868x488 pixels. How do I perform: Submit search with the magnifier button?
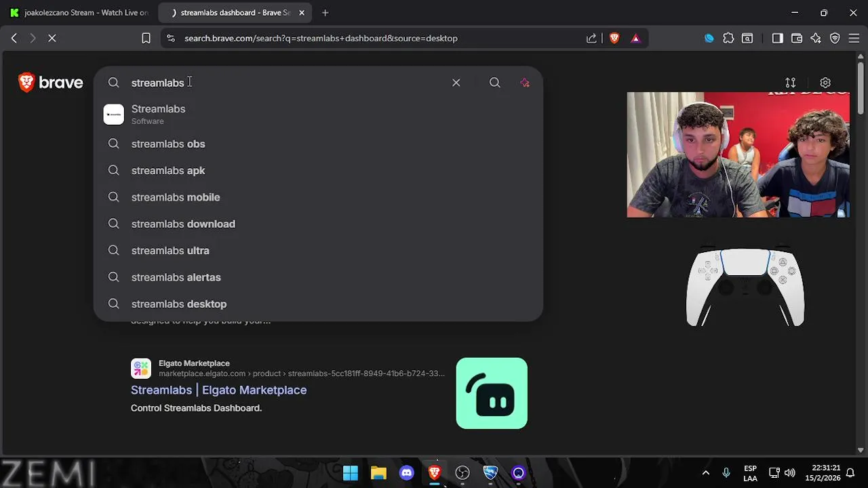coord(495,83)
